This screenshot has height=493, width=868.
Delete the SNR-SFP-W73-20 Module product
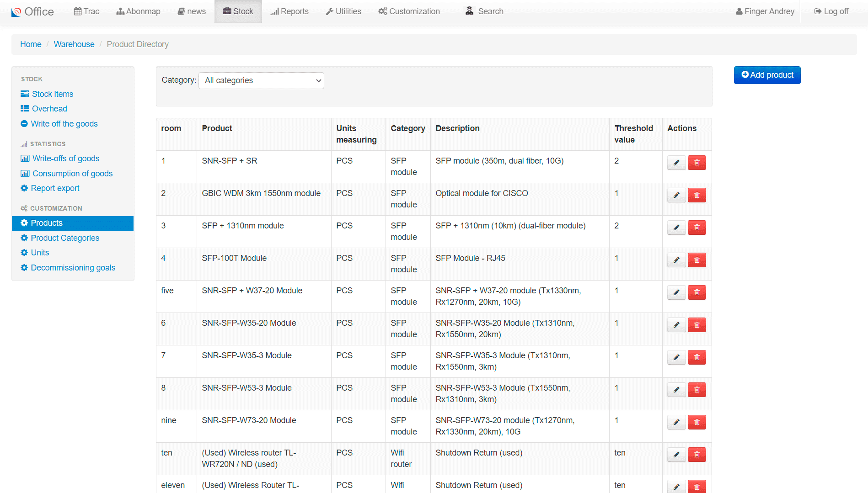point(697,422)
